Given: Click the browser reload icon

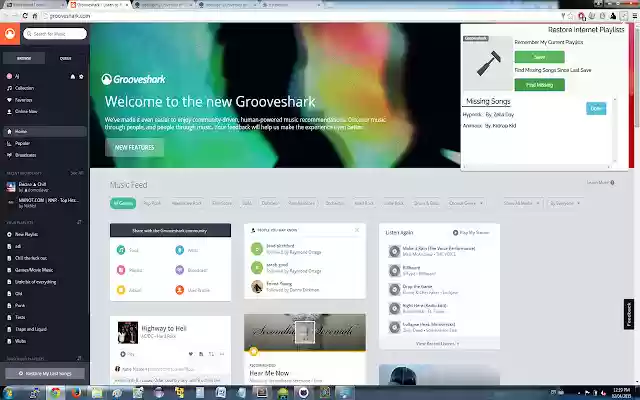Looking at the screenshot, I should 25,16.
